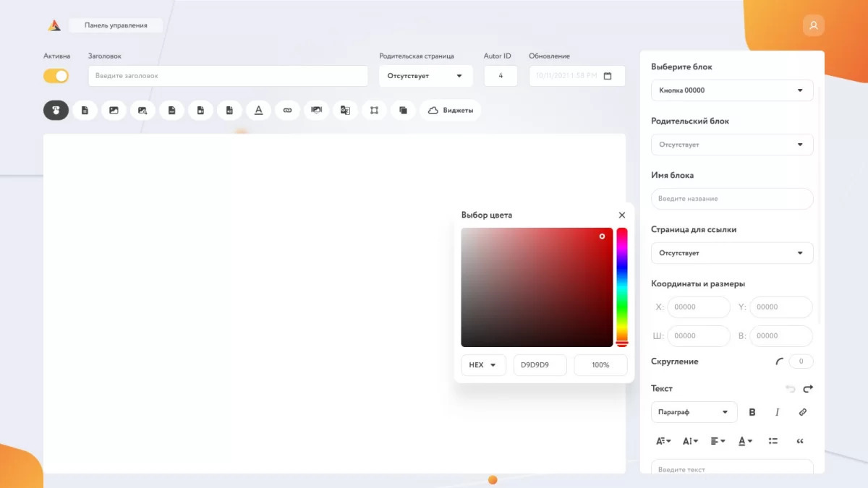Close the Выбор цвета color picker
This screenshot has width=868, height=488.
click(622, 215)
